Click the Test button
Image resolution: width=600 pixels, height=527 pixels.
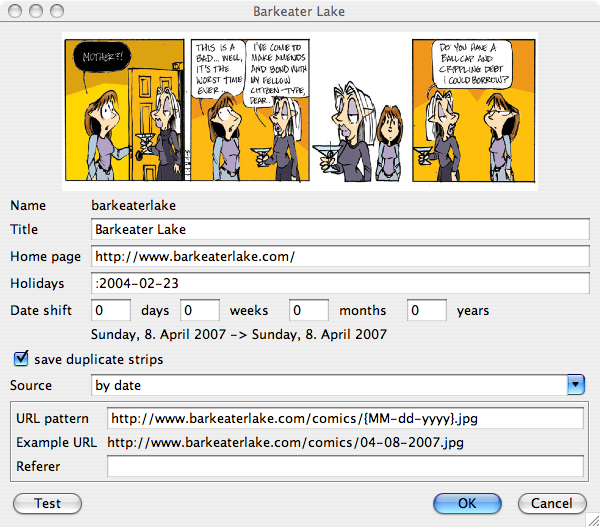coord(47,503)
